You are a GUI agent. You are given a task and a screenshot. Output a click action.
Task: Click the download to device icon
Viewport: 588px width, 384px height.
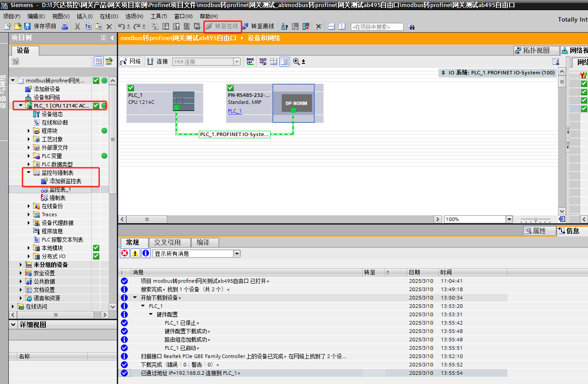(165, 26)
